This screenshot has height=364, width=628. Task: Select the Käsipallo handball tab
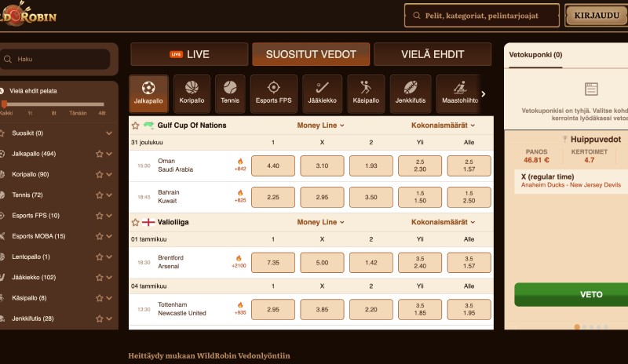pyautogui.click(x=366, y=93)
